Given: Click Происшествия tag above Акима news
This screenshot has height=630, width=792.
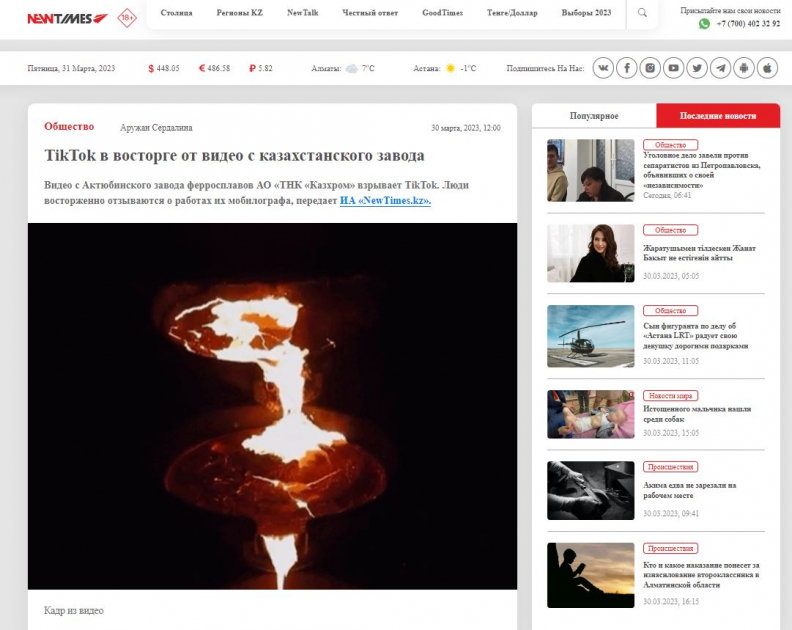Looking at the screenshot, I should coord(670,467).
